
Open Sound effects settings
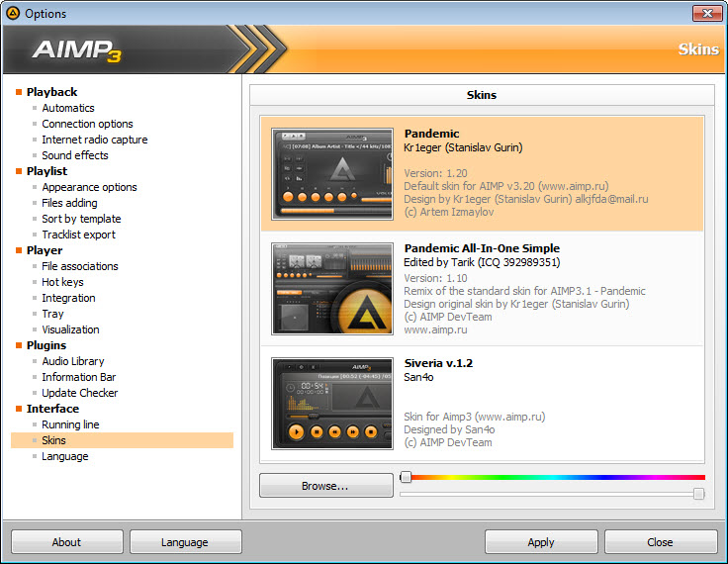pos(75,155)
